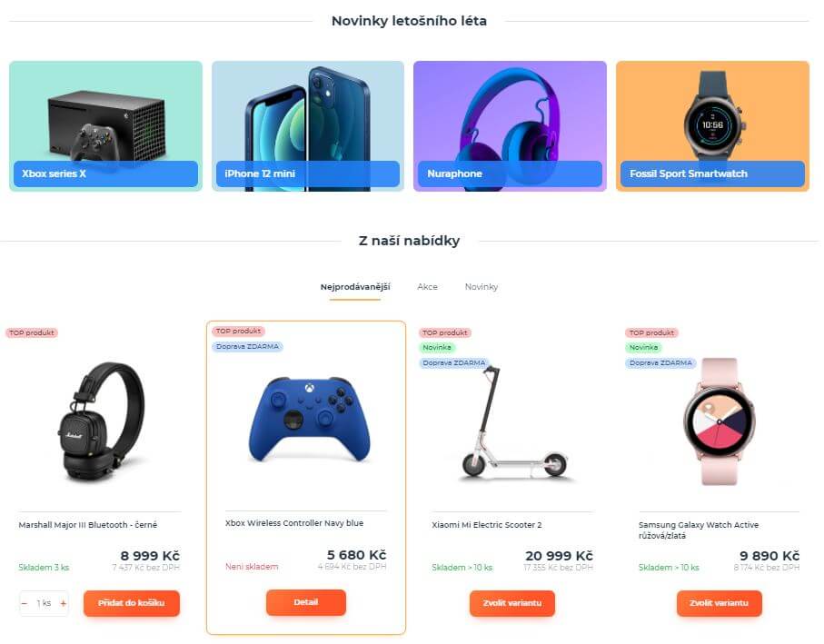Click Přidat do košíku button
This screenshot has height=644, width=824.
[132, 603]
